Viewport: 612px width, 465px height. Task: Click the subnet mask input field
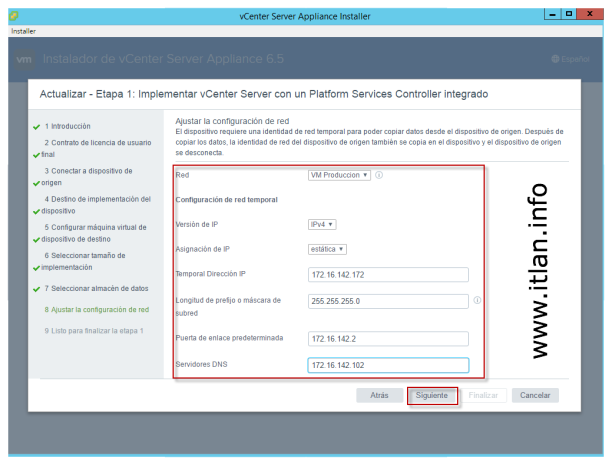(388, 301)
